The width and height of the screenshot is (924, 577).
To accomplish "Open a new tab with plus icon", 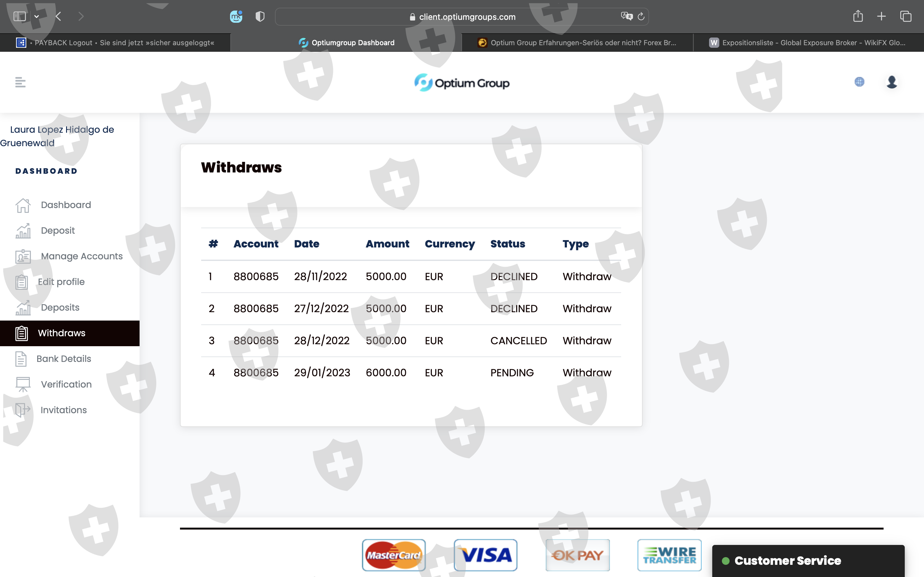I will tap(881, 16).
